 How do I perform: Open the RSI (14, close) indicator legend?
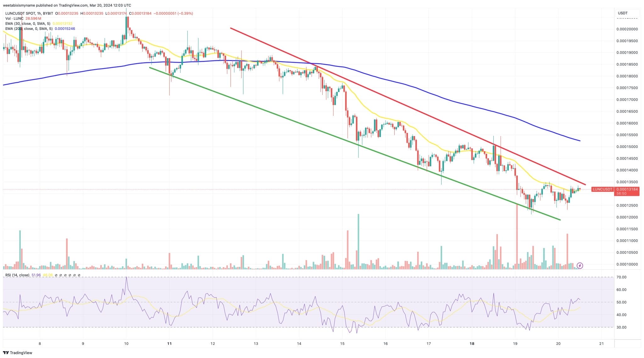(17, 275)
